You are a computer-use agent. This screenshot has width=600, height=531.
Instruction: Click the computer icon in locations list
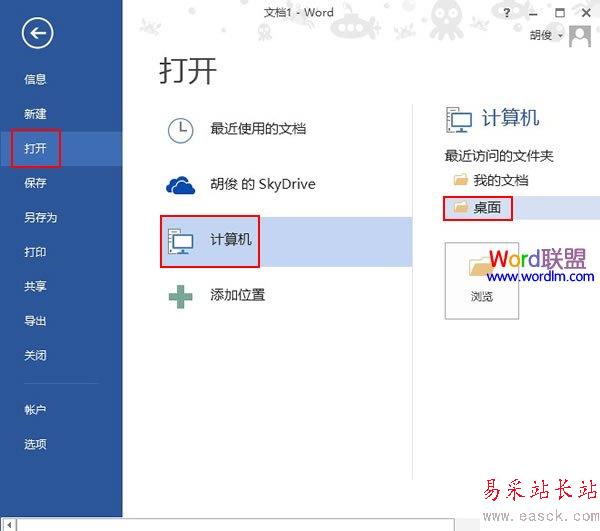coord(180,241)
